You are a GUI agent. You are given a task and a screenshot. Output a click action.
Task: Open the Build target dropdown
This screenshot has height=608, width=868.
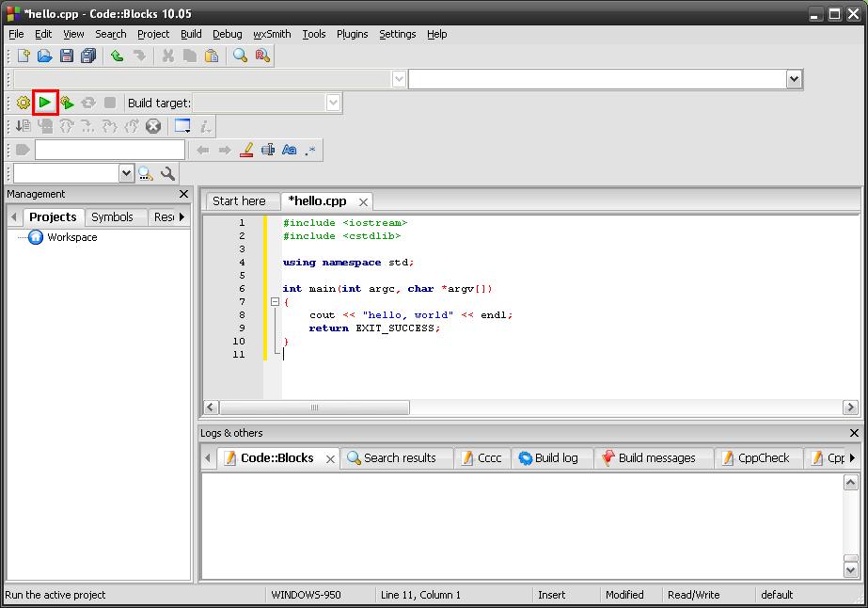point(334,103)
